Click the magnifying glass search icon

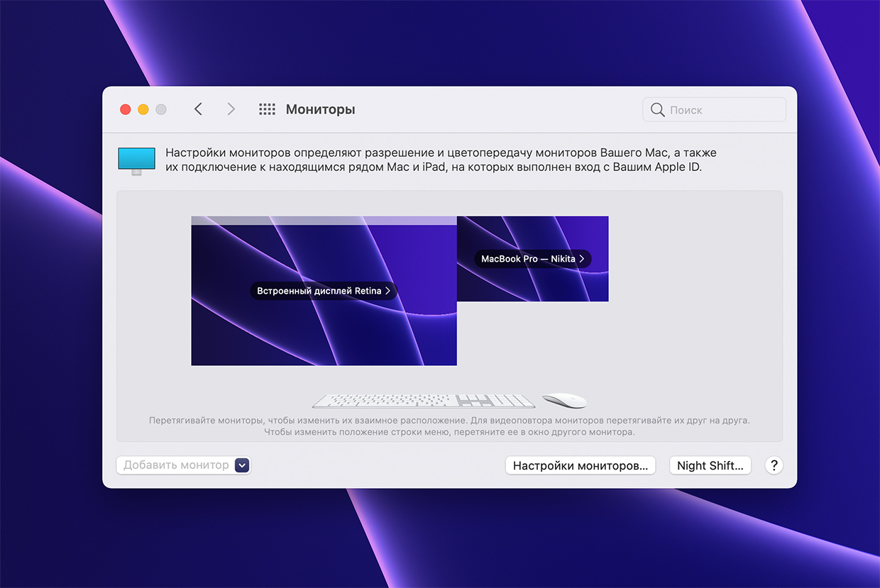click(x=657, y=110)
